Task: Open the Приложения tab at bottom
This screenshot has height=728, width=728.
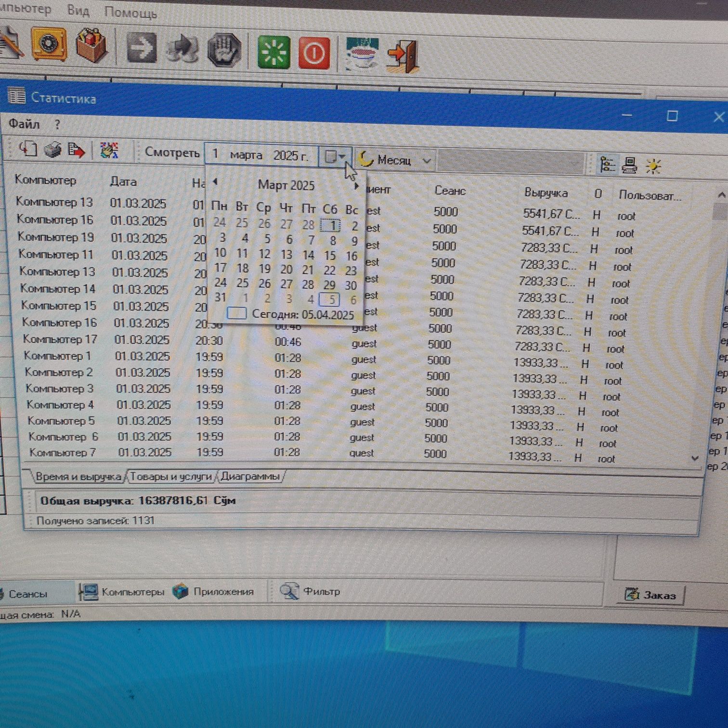Action: [213, 591]
